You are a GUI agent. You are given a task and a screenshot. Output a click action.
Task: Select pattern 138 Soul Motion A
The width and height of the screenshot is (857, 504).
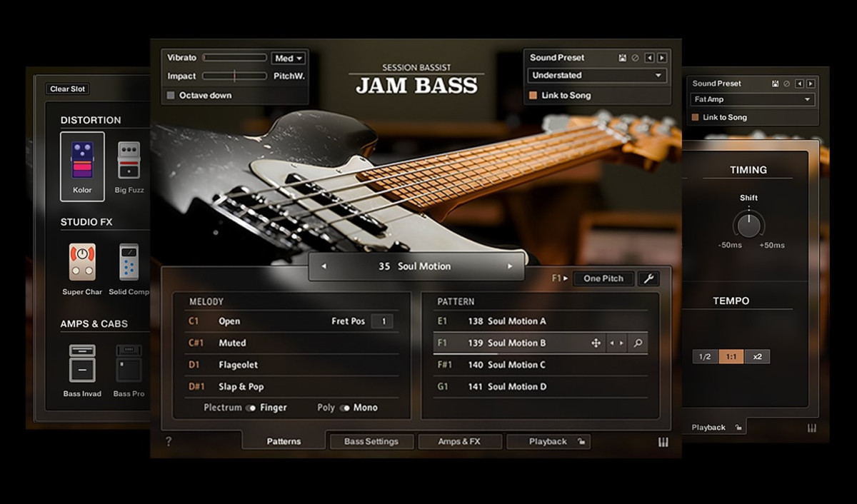pos(541,321)
